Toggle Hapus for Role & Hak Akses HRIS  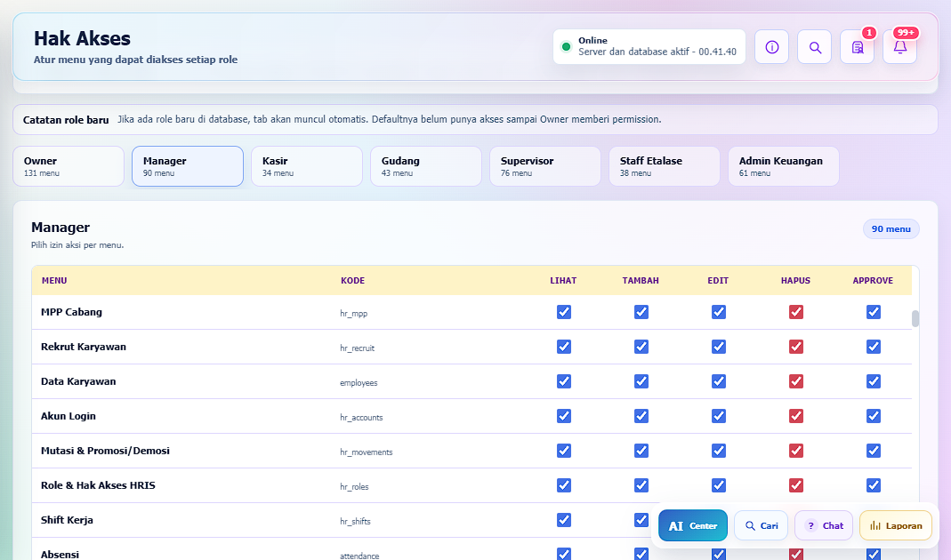pos(795,484)
